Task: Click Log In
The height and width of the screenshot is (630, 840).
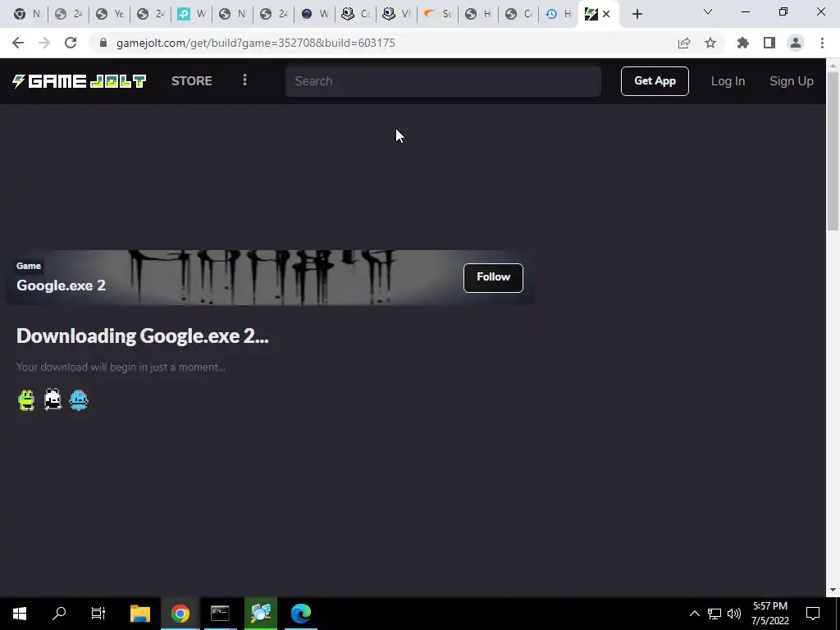Action: pos(728,81)
